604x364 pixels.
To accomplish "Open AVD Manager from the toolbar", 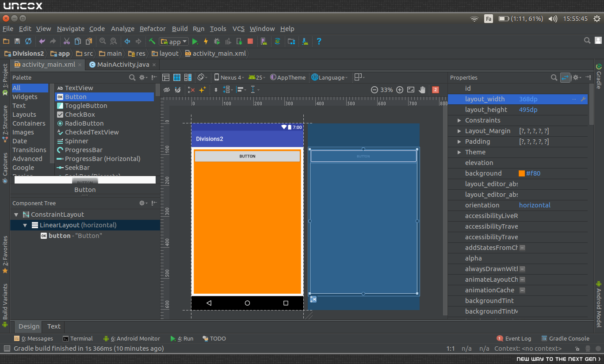I will pyautogui.click(x=264, y=41).
